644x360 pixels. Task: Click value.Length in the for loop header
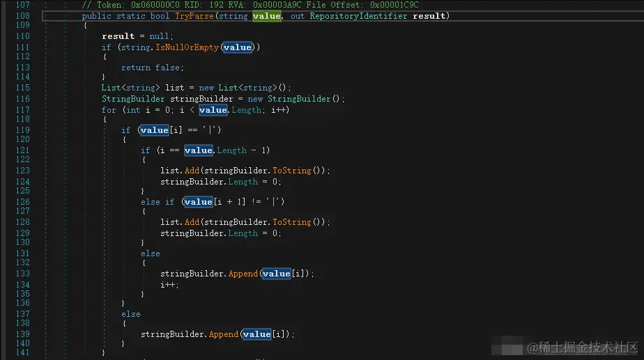231,110
